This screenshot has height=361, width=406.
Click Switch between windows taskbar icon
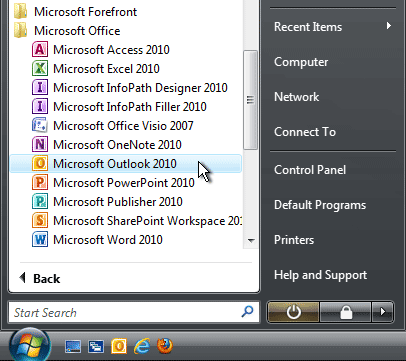pos(96,346)
